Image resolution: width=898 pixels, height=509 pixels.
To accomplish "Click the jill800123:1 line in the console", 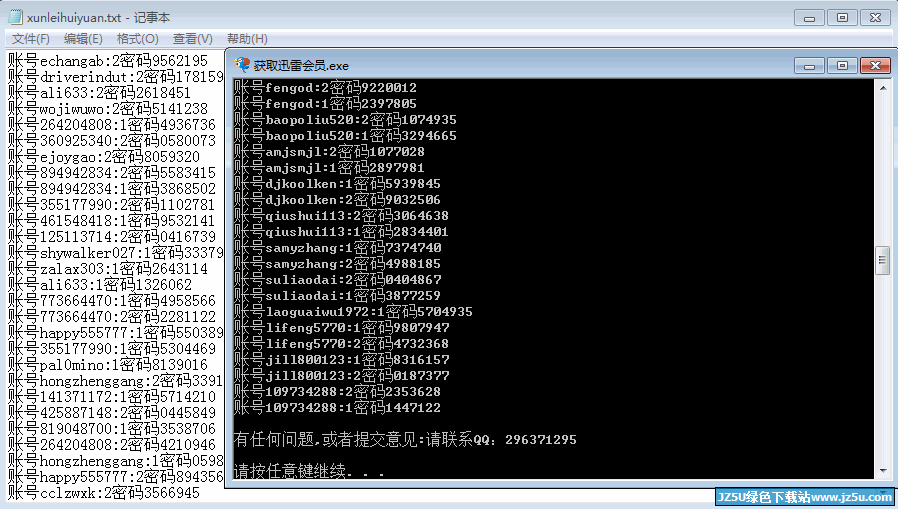I will (341, 360).
